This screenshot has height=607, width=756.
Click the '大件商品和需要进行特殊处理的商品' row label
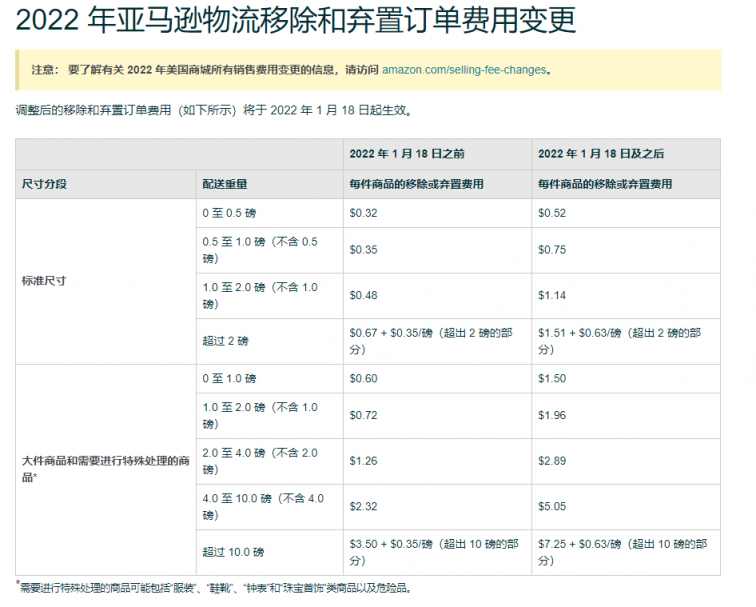click(x=106, y=469)
